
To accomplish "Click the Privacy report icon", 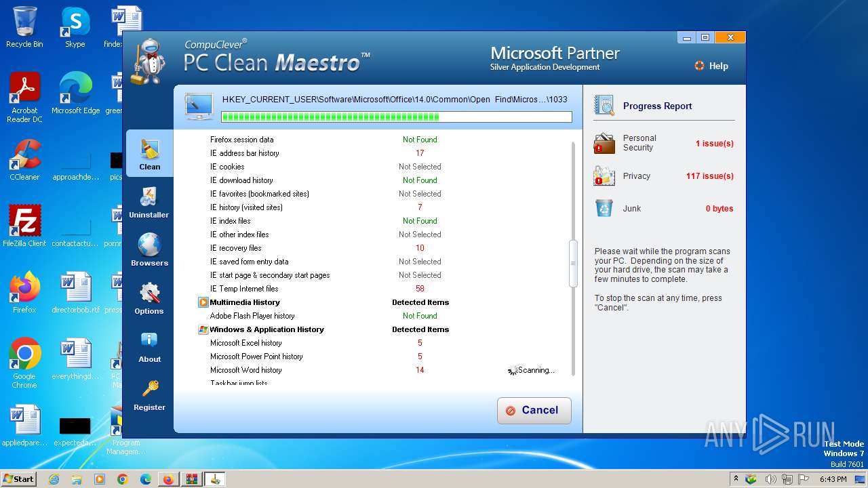I will pos(604,176).
